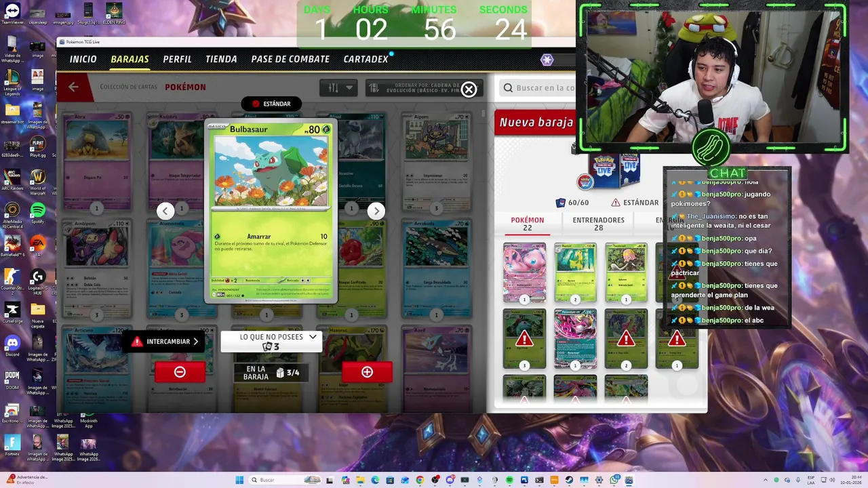
Task: Select the pink Mew card in deck list
Action: pos(524,272)
